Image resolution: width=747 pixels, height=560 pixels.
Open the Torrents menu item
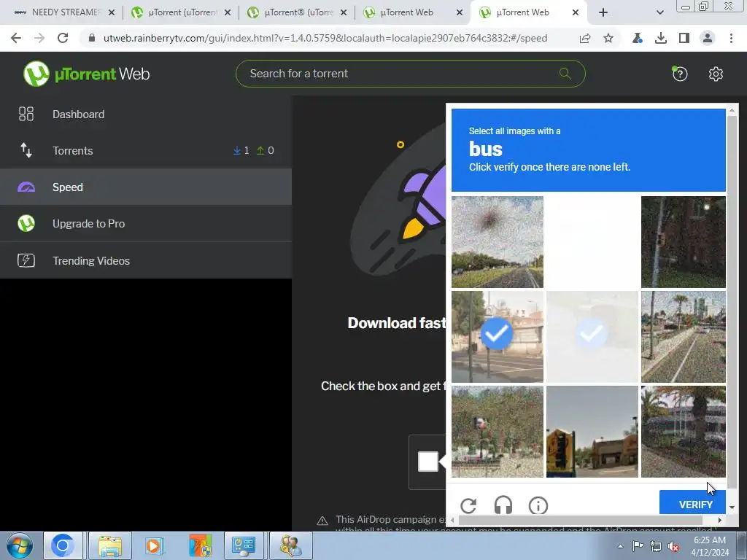pos(146,150)
